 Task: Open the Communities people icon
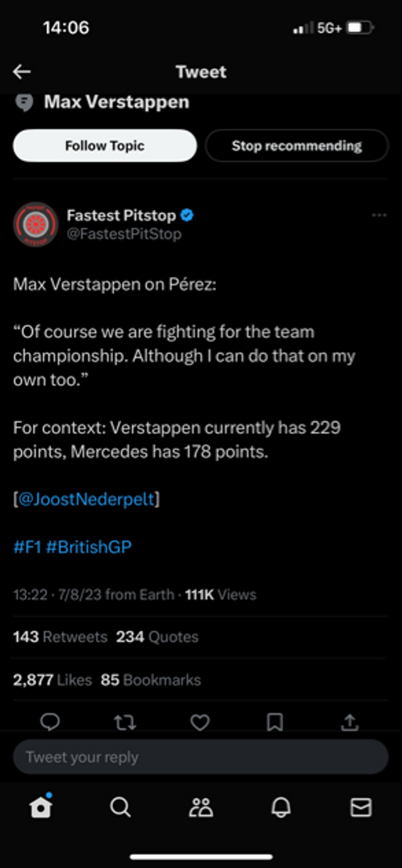201,807
